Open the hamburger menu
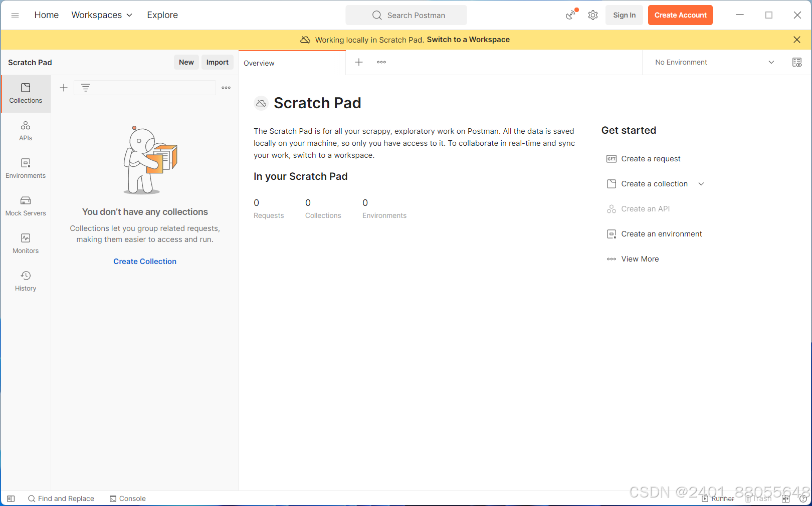This screenshot has height=506, width=812. 15,15
